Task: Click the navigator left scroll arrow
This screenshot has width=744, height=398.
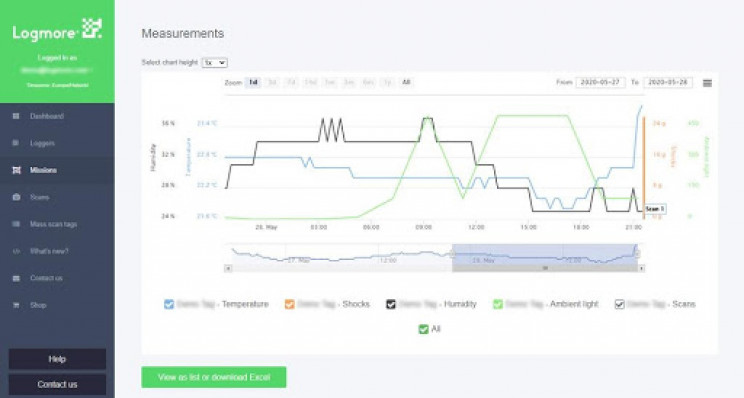Action: pyautogui.click(x=228, y=268)
